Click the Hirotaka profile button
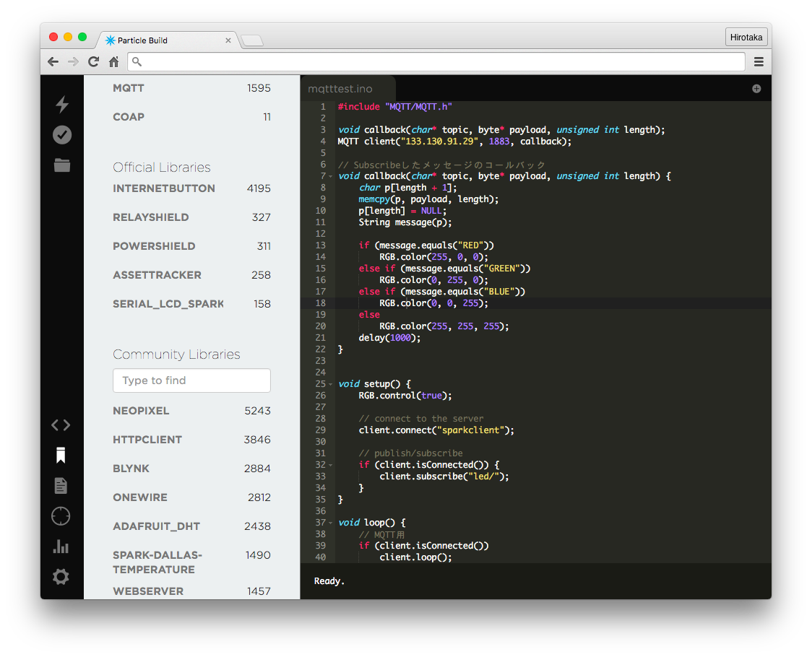This screenshot has width=812, height=657. 746,38
